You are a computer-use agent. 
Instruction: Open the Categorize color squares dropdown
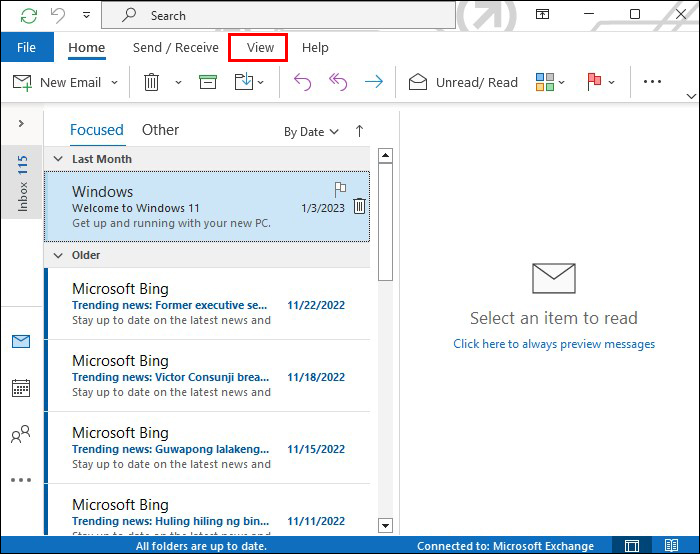tap(550, 82)
